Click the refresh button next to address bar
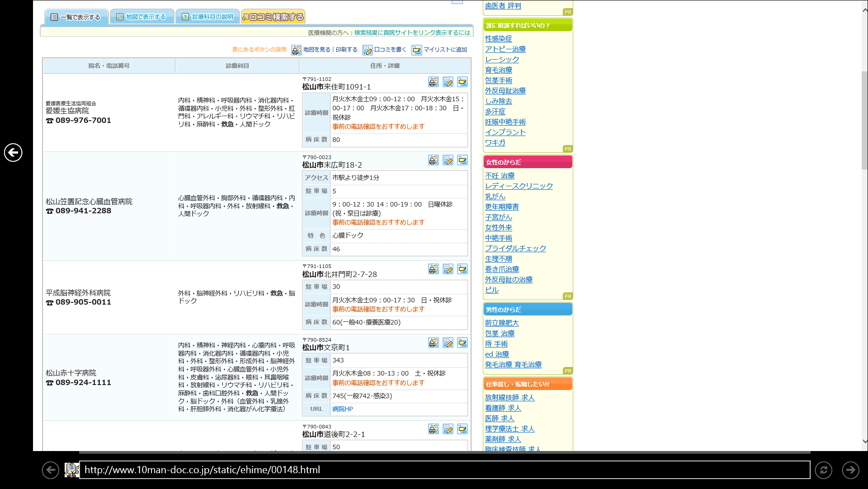Viewport: 868px width, 489px height. (824, 470)
